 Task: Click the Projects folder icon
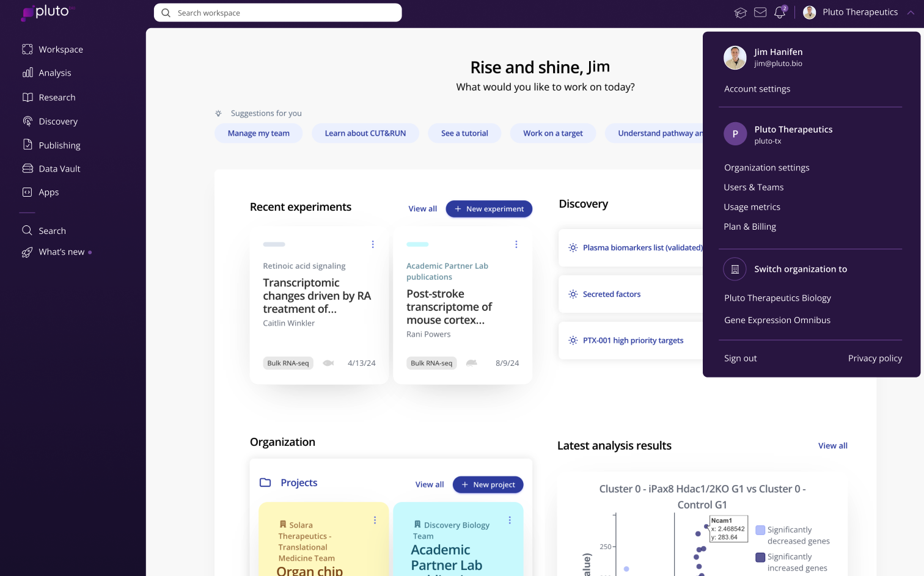pyautogui.click(x=265, y=483)
